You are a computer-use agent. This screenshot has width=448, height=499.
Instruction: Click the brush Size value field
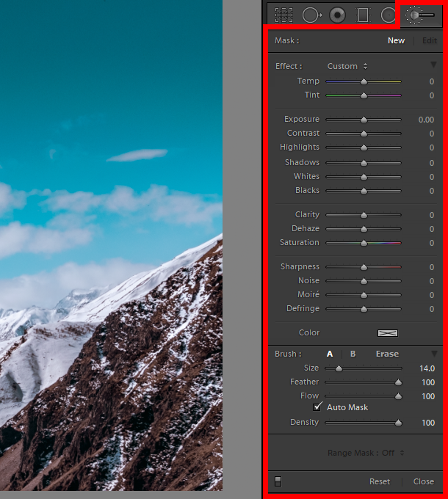point(427,368)
